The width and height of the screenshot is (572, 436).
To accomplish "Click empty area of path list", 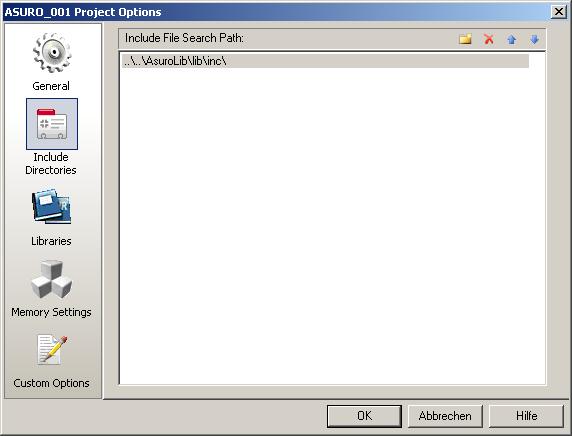I will (332, 226).
